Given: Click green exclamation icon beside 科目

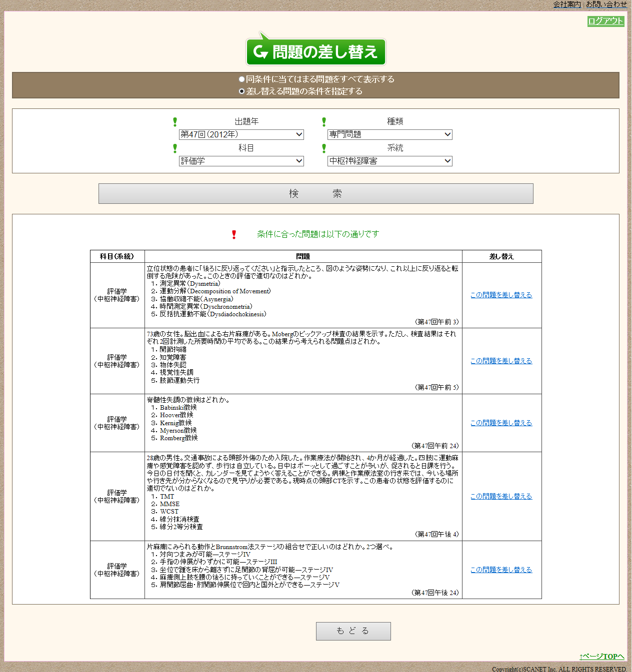Looking at the screenshot, I should point(175,148).
